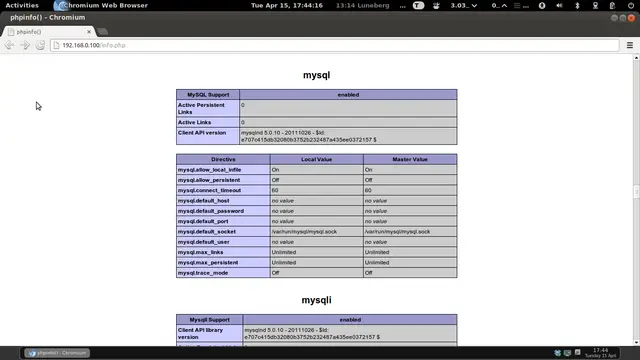Viewport: 640px width, 360px height.
Task: Click the mysql section heading
Action: click(x=316, y=75)
